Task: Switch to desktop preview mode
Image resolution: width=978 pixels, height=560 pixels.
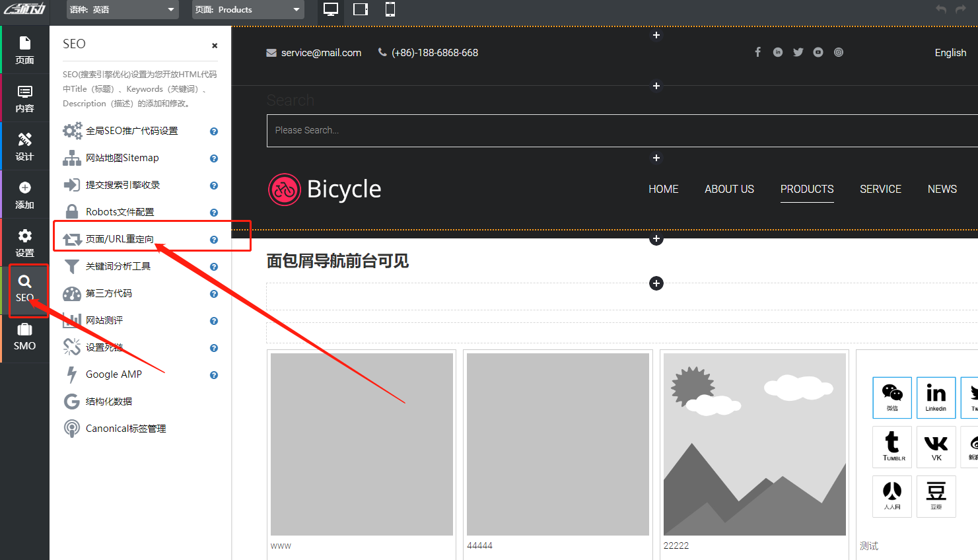Action: pos(331,9)
